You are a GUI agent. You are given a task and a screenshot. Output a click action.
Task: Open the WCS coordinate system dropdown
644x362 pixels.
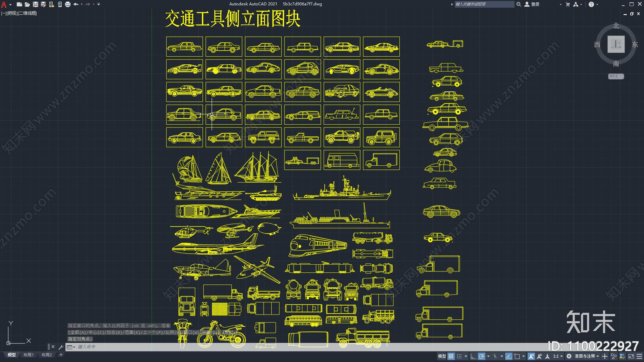click(x=616, y=76)
